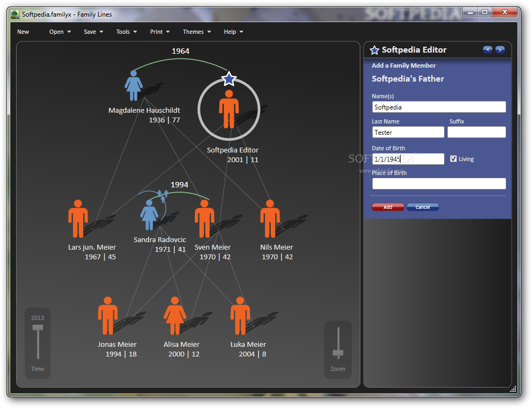
Task: Click the window resize grip at bottom corner
Action: tap(513, 389)
